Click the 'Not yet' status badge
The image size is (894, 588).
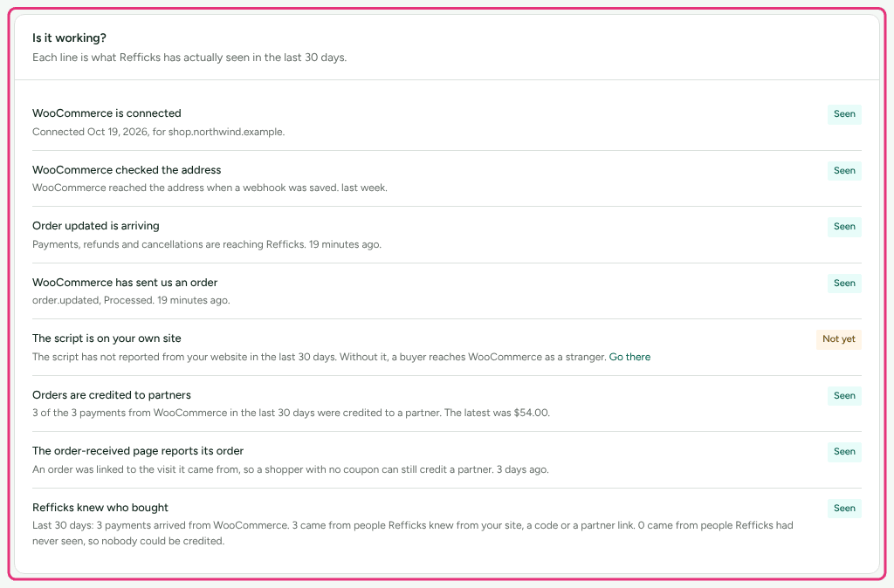coord(839,339)
